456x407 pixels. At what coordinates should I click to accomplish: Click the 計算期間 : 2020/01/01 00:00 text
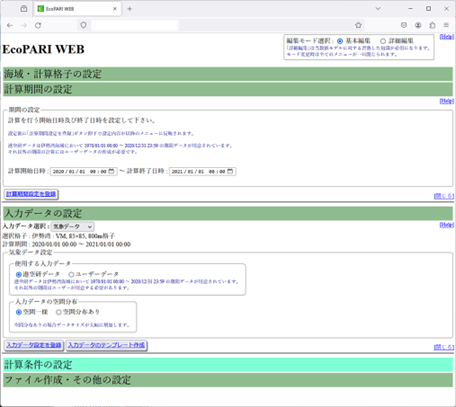[x=66, y=244]
